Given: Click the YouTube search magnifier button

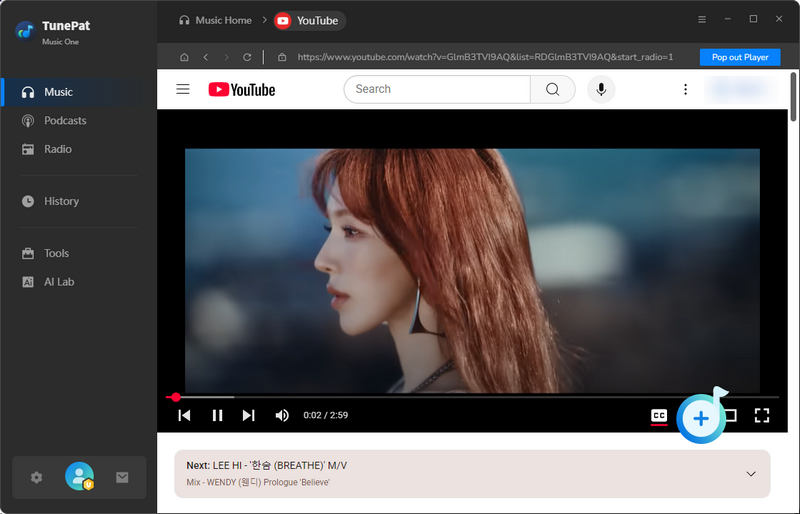Looking at the screenshot, I should point(552,89).
